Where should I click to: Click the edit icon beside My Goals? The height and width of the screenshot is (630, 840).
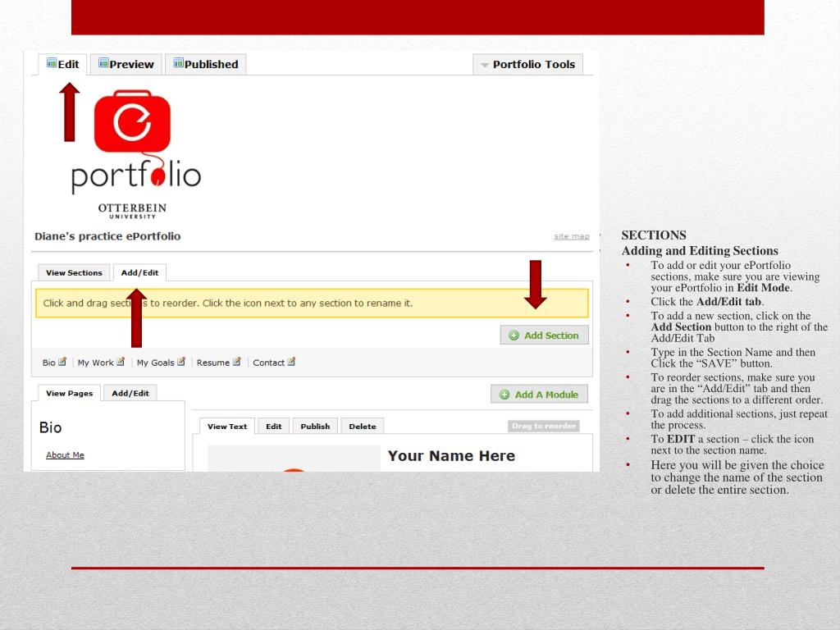(180, 363)
